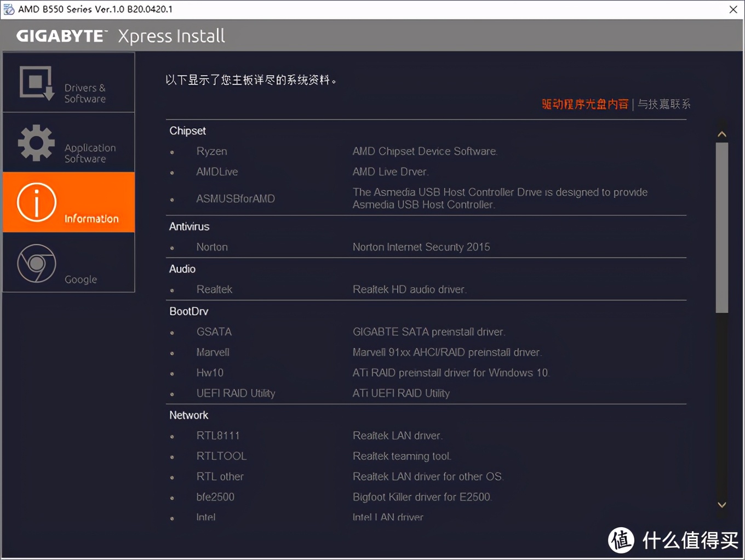The width and height of the screenshot is (745, 560).
Task: Close the Xpress Install window
Action: click(733, 9)
